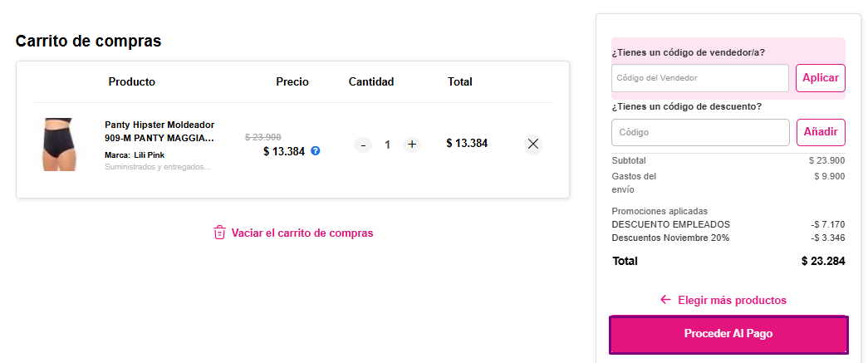Open the Panty Hipster Moldeador product title
This screenshot has width=868, height=363.
click(159, 131)
